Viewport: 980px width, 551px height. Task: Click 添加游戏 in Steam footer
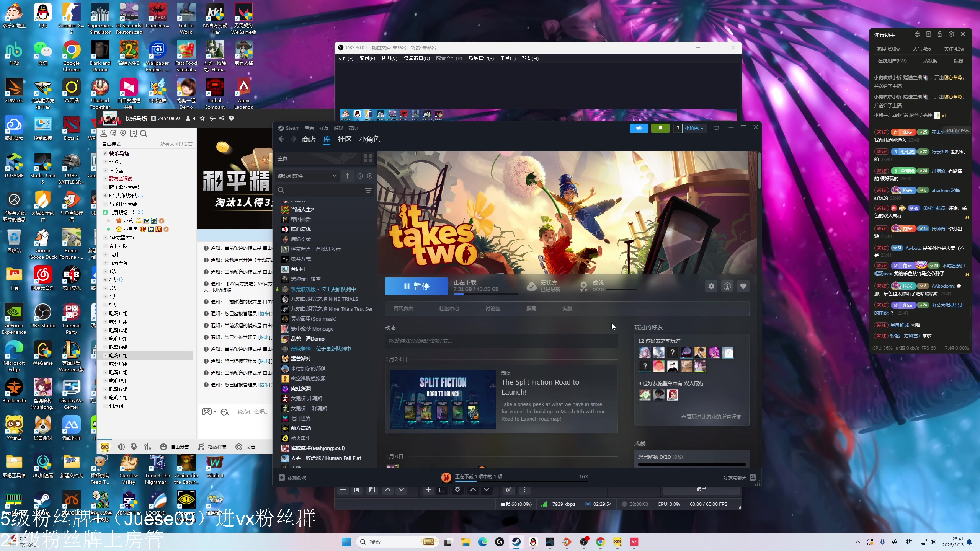point(292,478)
